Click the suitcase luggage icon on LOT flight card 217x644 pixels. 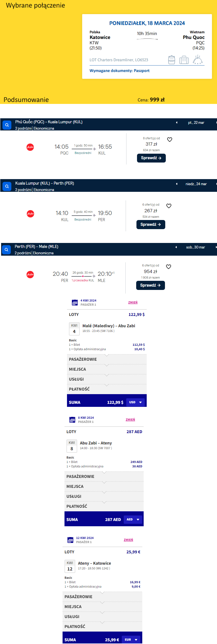(x=184, y=60)
